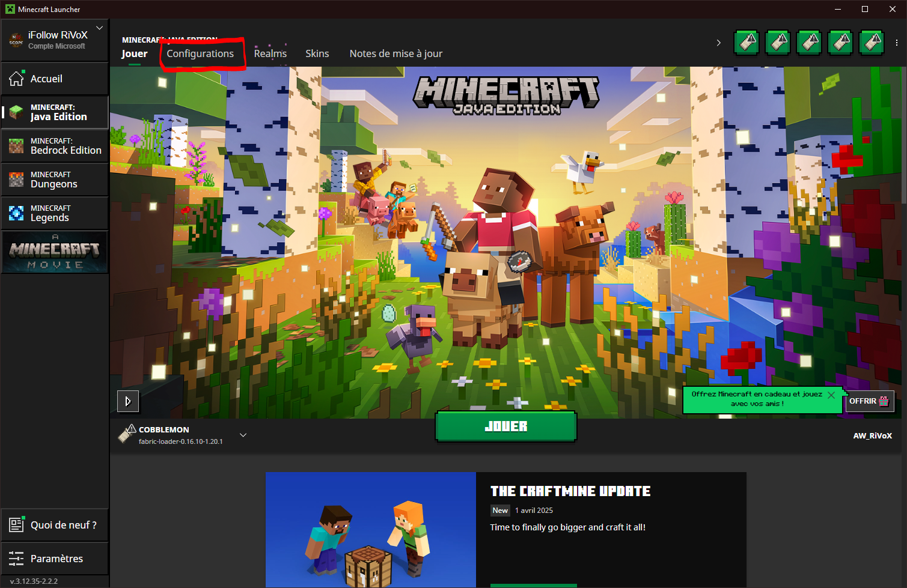The height and width of the screenshot is (588, 907).
Task: Click the iFollow RiVoX account avatar
Action: pyautogui.click(x=16, y=40)
